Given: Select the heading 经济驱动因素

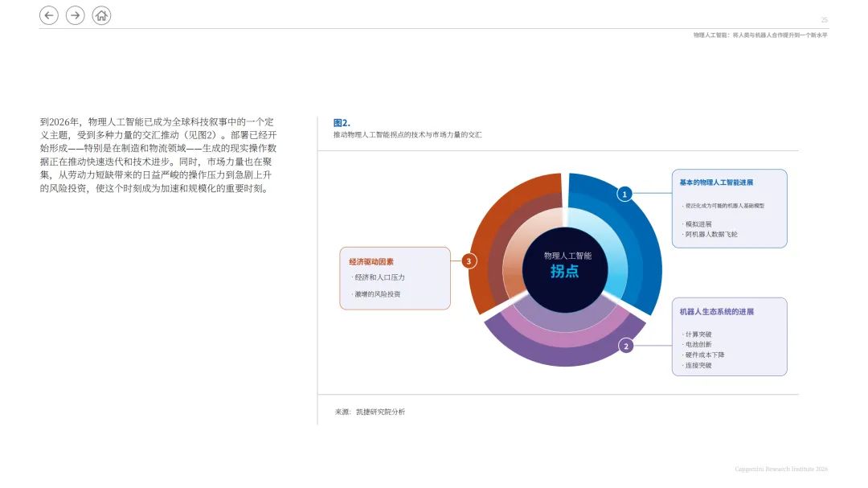Looking at the screenshot, I should (371, 262).
